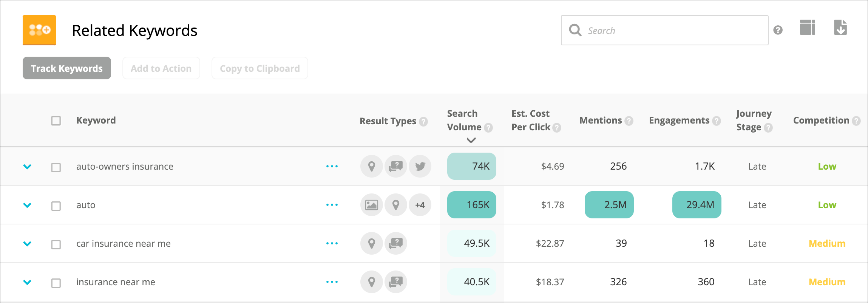Click the +4 result types badge
Image resolution: width=868 pixels, height=303 pixels.
(x=420, y=205)
